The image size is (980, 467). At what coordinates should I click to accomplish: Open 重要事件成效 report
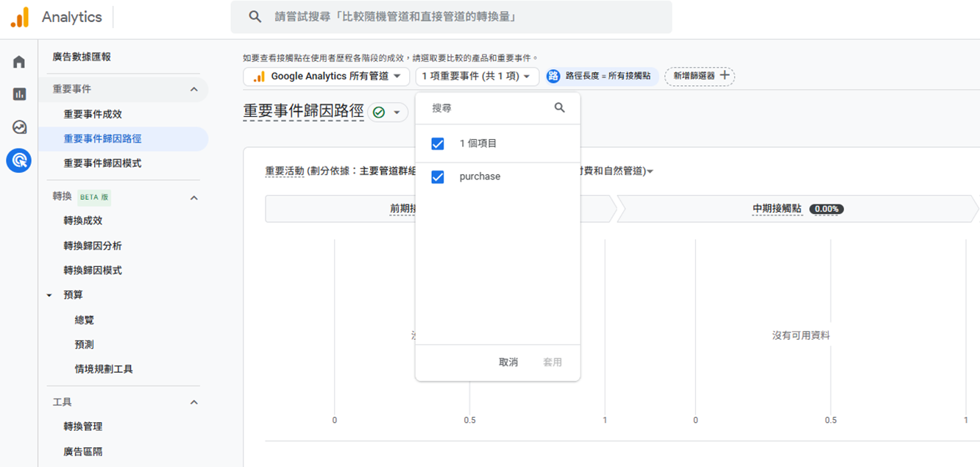pos(93,114)
